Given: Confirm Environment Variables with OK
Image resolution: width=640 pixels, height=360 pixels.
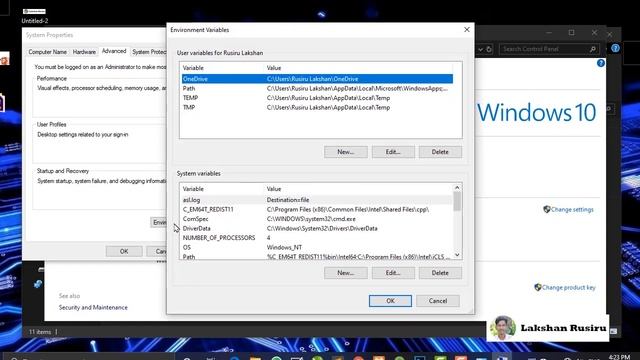Looking at the screenshot, I should (x=390, y=301).
